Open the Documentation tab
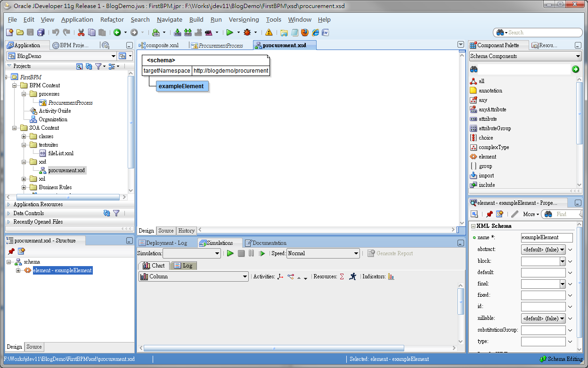 [266, 243]
